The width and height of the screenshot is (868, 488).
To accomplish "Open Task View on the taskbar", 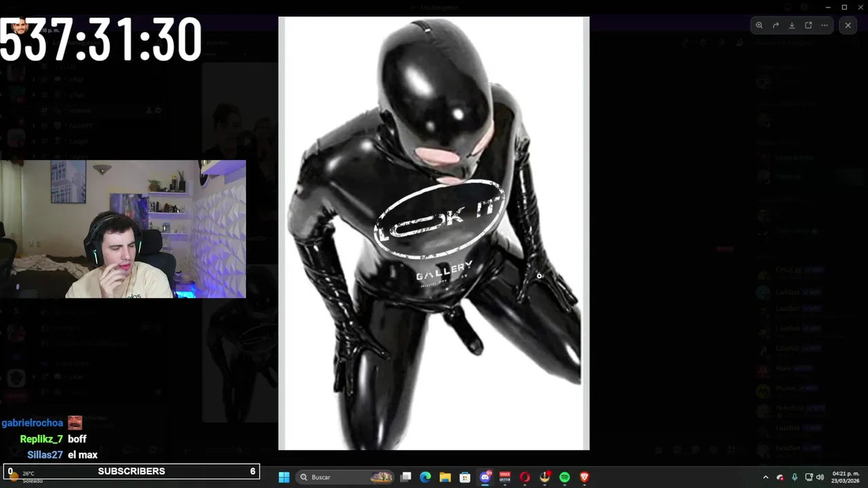I will tap(406, 477).
